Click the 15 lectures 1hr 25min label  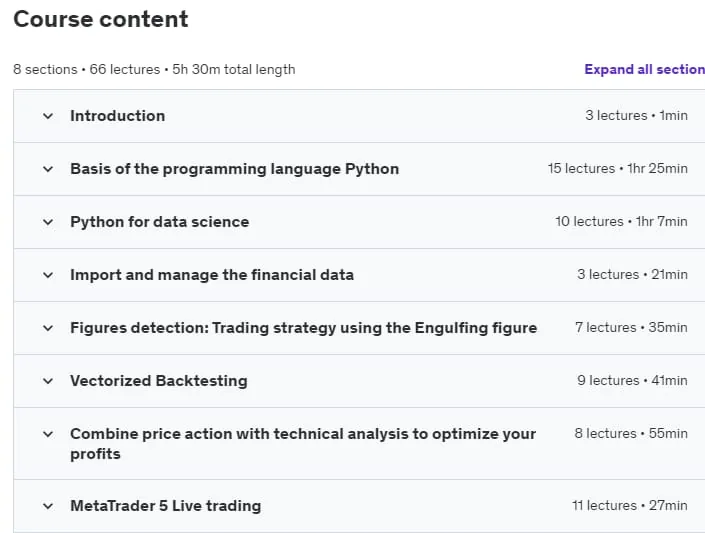(617, 169)
